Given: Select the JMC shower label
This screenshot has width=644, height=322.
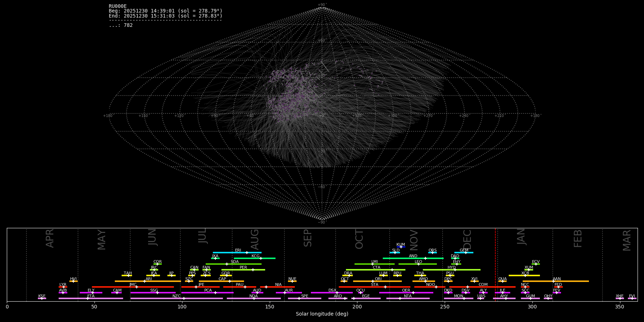Looking at the screenshot, I should 133,285.
